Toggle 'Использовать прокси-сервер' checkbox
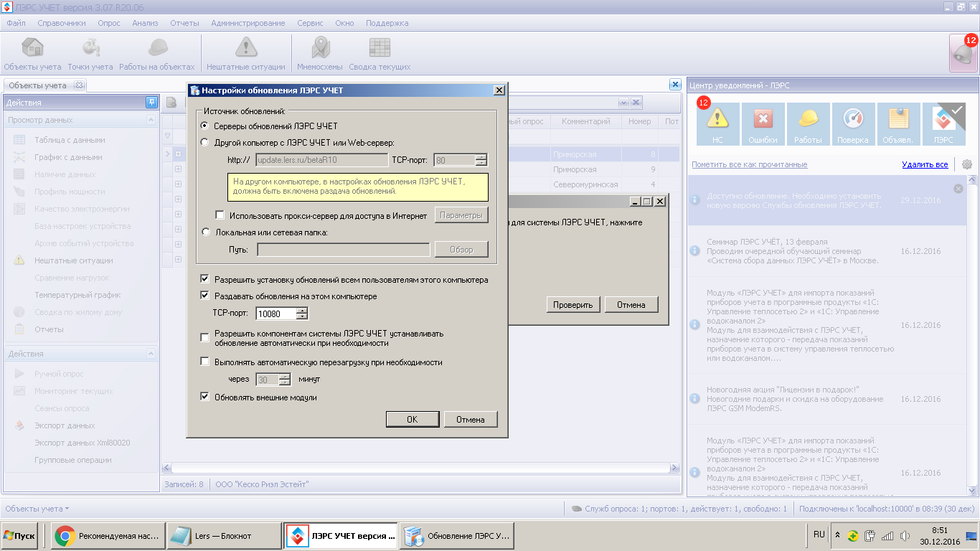The height and width of the screenshot is (551, 980). pos(220,215)
